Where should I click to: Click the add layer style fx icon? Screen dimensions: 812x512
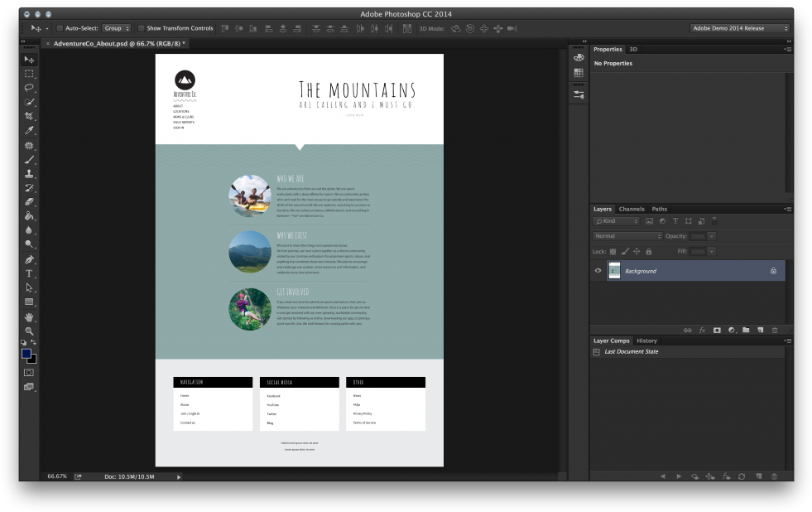tap(702, 330)
